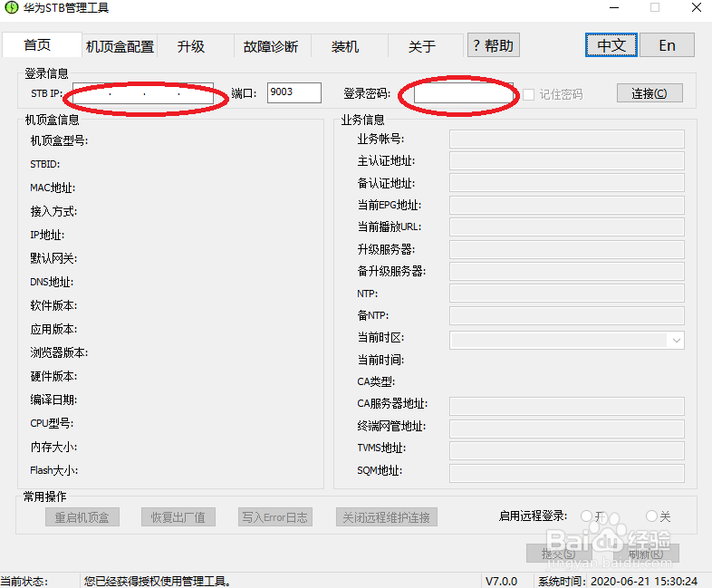Click the 登录密码 password field
Screen dimensions: 712x588
463,93
